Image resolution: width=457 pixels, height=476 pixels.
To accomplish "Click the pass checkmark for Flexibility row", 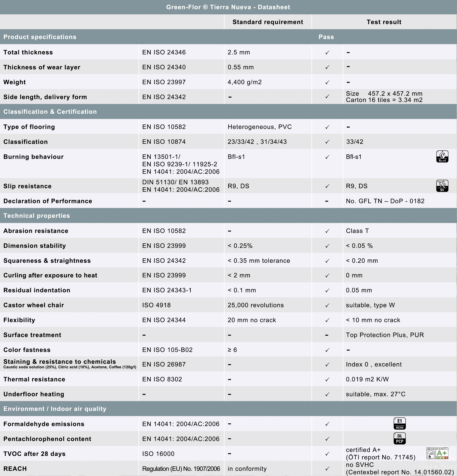I will [327, 320].
